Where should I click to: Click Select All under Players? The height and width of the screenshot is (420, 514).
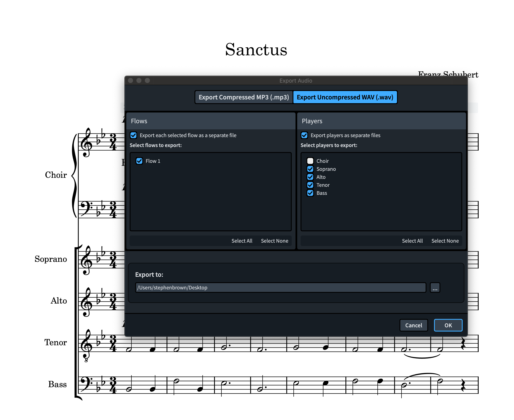412,241
